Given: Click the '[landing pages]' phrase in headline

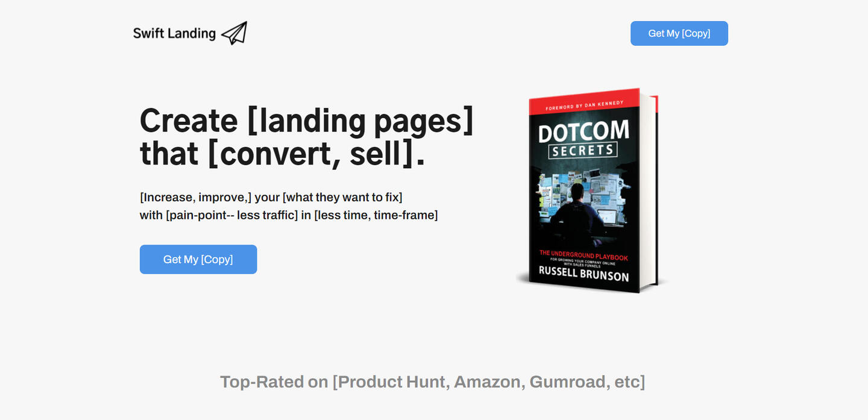Looking at the screenshot, I should [x=360, y=121].
